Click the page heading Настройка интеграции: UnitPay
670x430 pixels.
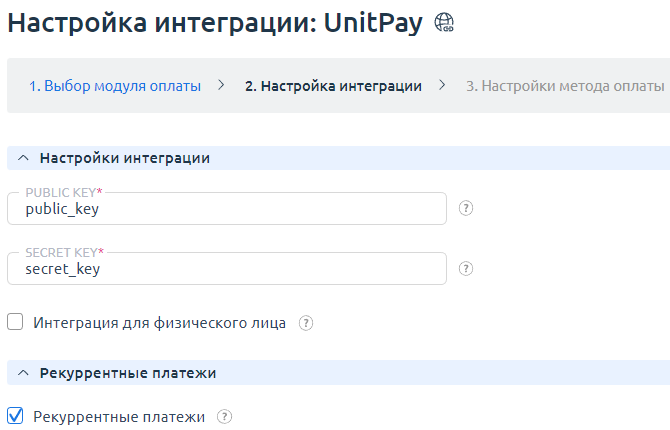point(216,25)
